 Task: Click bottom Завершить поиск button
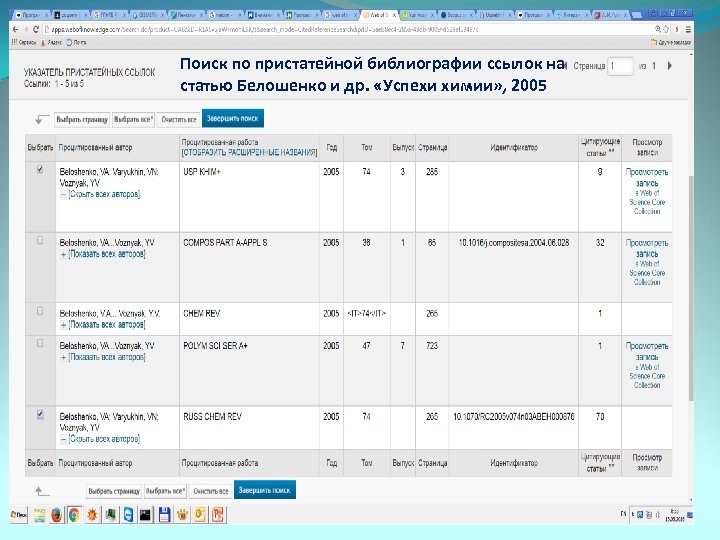pos(264,490)
